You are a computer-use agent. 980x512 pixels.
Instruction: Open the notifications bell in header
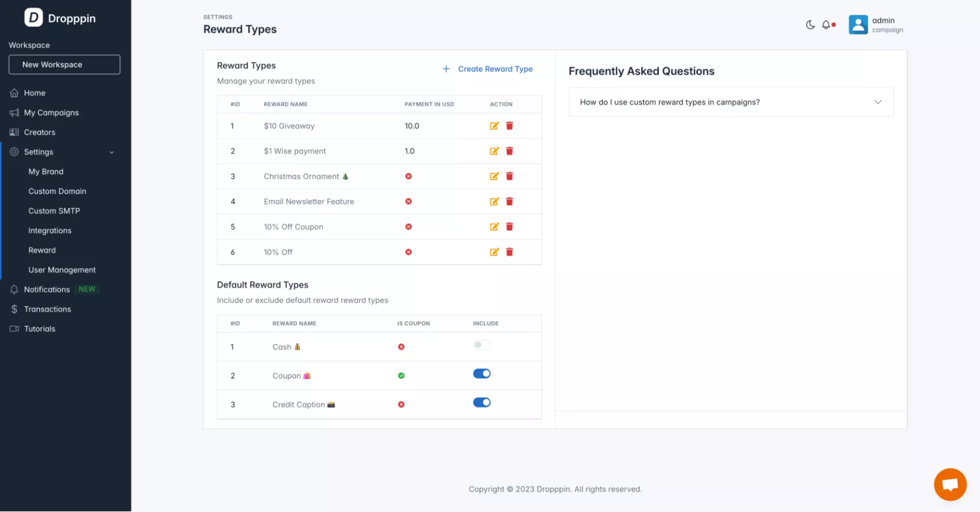tap(826, 24)
